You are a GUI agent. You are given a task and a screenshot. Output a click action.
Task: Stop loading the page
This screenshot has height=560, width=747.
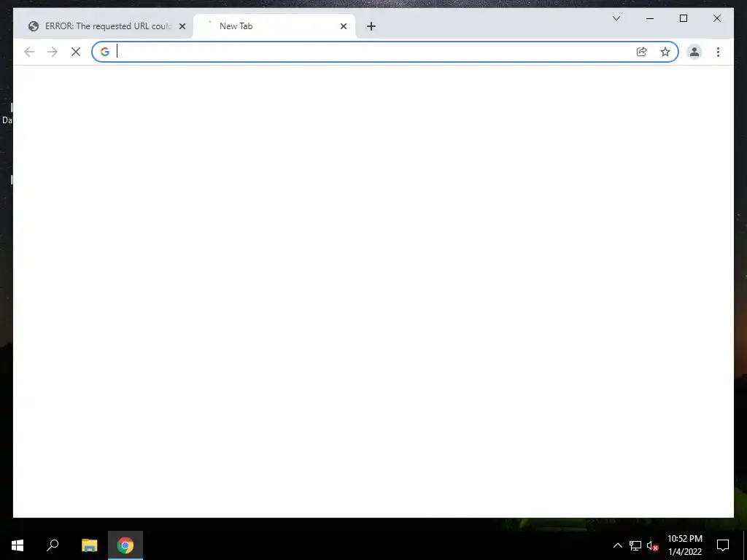(76, 52)
